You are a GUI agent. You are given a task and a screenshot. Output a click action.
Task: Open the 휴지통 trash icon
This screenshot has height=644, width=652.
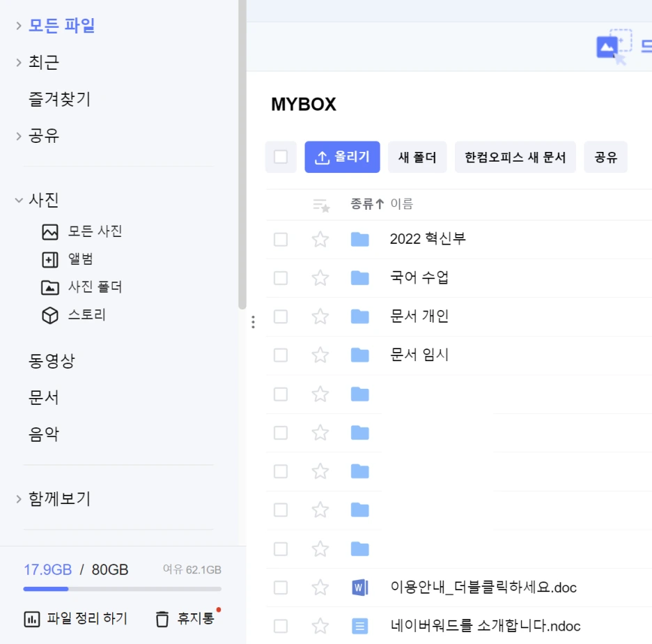[x=161, y=618]
